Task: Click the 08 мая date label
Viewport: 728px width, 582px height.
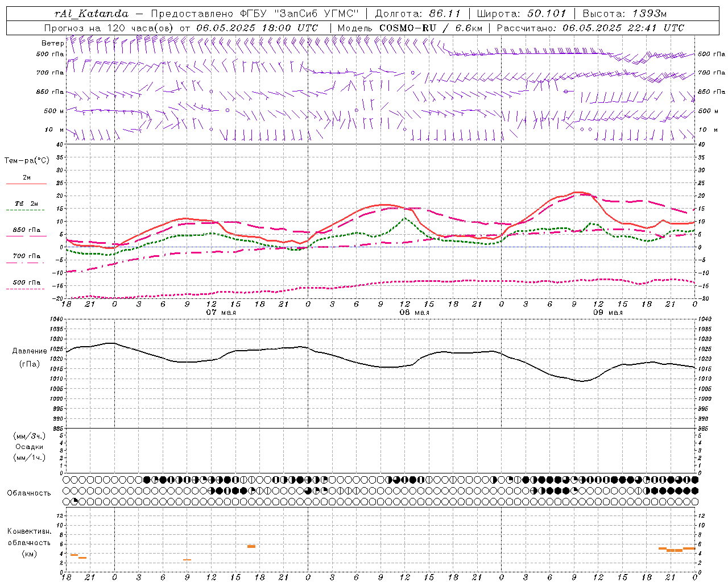Action: 414,312
